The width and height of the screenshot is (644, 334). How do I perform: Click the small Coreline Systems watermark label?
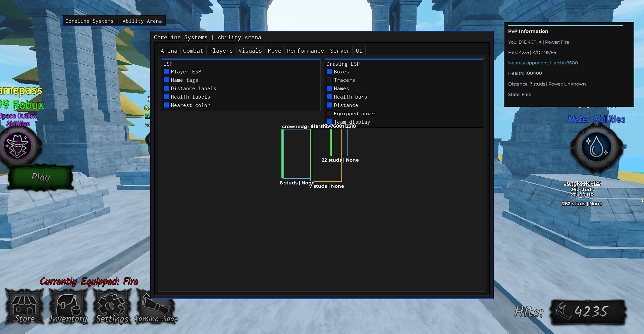114,21
